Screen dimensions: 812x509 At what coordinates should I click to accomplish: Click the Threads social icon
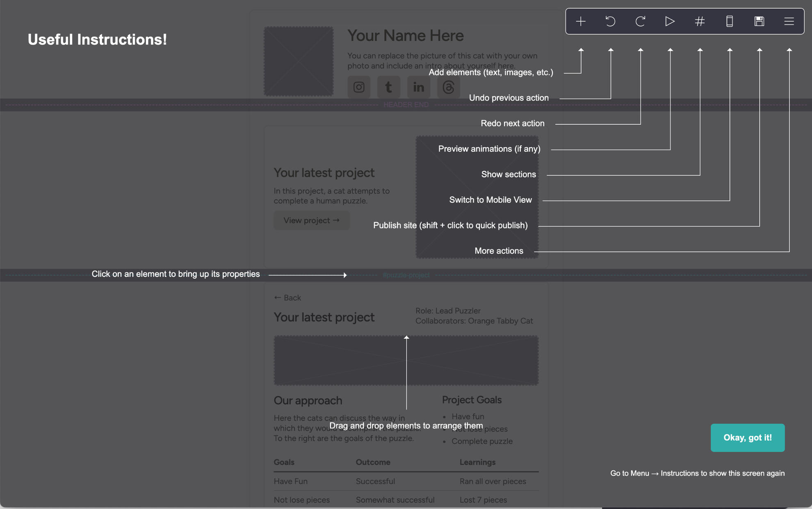(448, 87)
